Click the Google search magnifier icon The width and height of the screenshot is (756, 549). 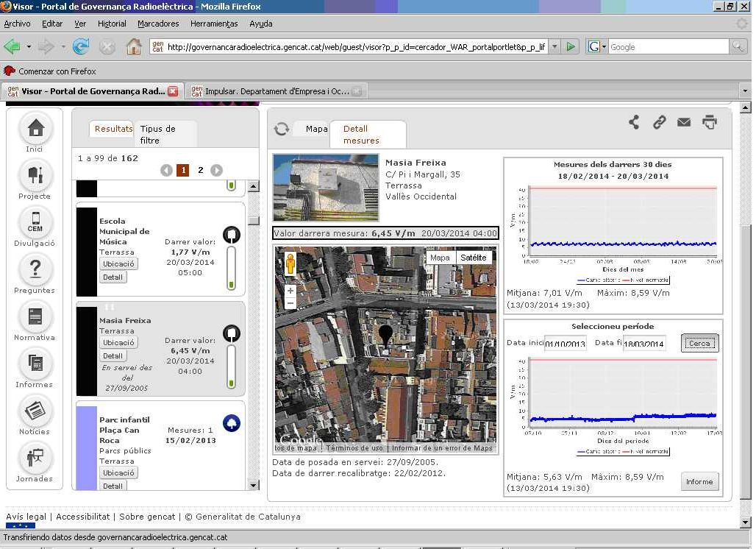coord(738,47)
